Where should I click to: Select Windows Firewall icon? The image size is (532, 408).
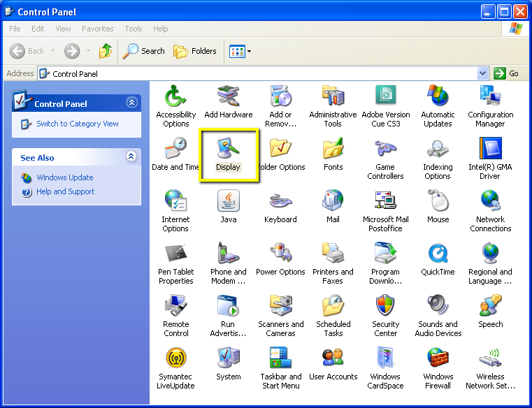[x=438, y=358]
